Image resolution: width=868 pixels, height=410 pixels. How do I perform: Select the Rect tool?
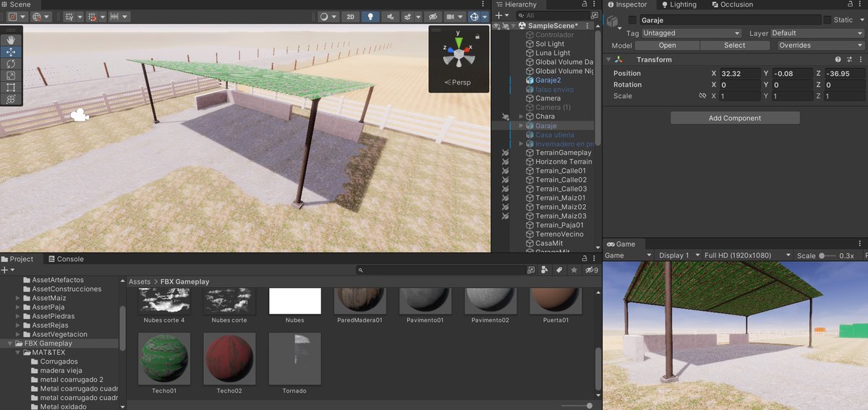tap(11, 87)
